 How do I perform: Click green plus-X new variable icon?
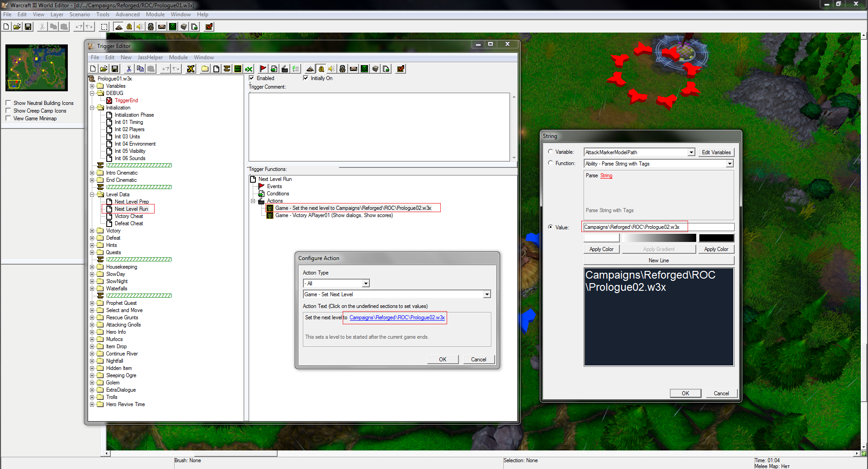(x=249, y=69)
